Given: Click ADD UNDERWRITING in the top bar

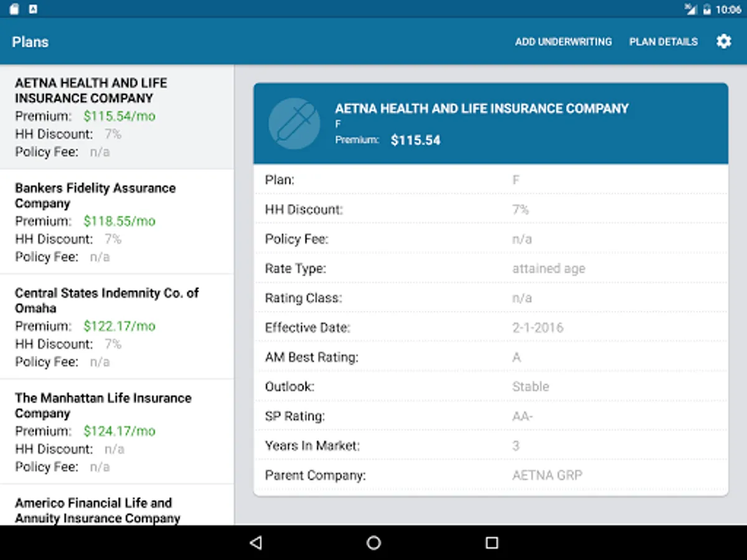Looking at the screenshot, I should (x=563, y=42).
